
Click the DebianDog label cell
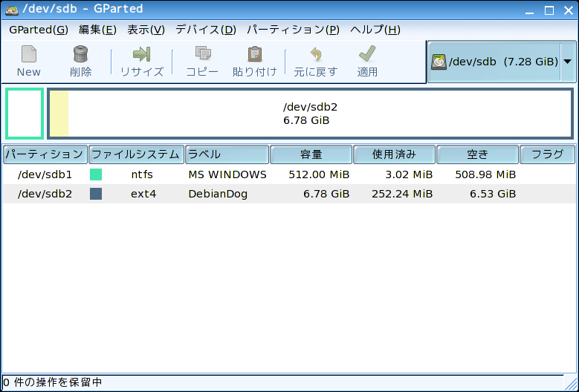(x=218, y=194)
